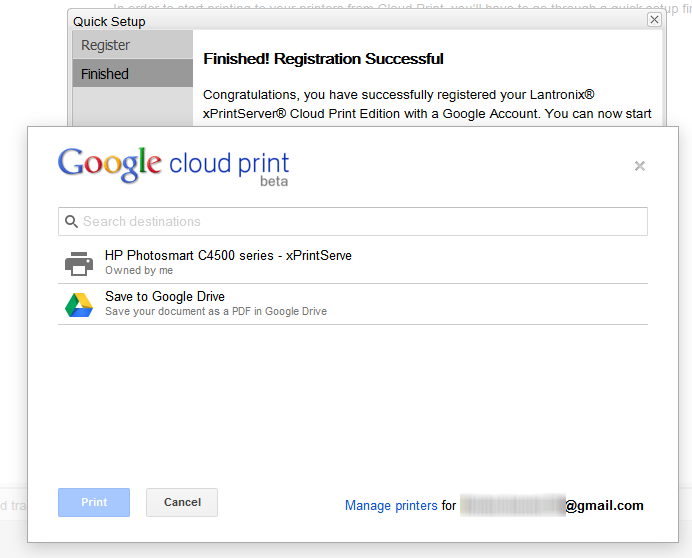Click 'Finished! Registration Successful' heading

(x=323, y=59)
